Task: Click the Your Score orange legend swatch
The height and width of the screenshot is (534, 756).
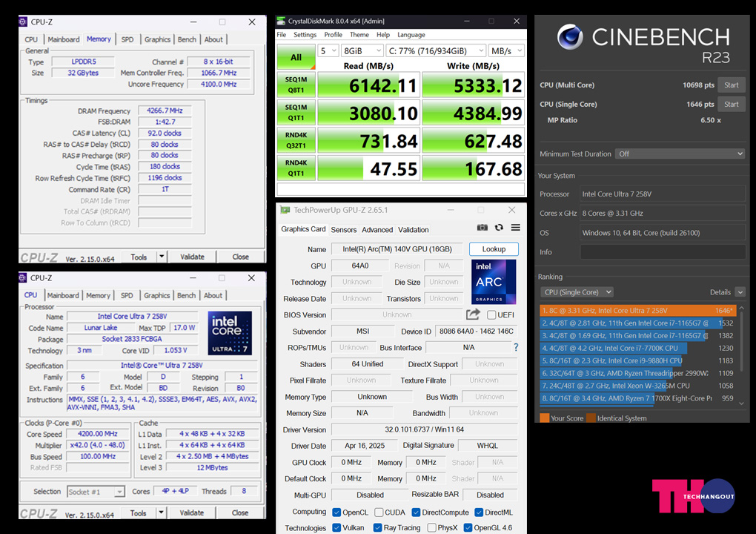Action: (x=544, y=418)
